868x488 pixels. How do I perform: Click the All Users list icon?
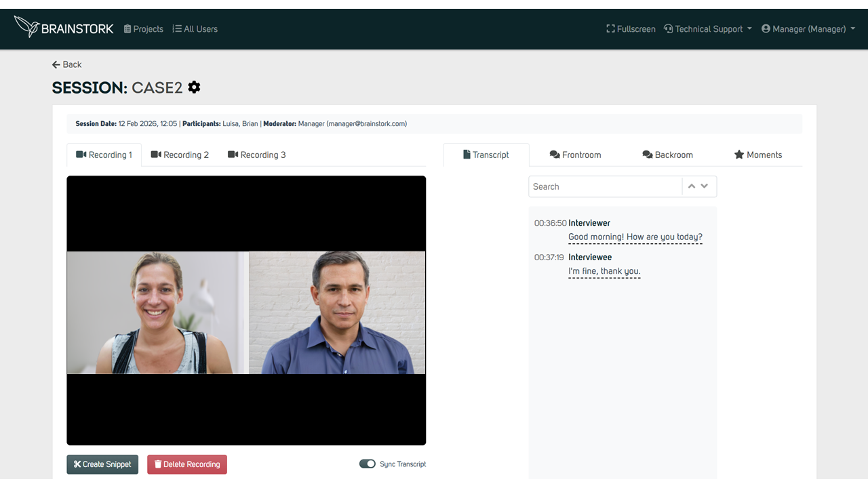pyautogui.click(x=177, y=29)
